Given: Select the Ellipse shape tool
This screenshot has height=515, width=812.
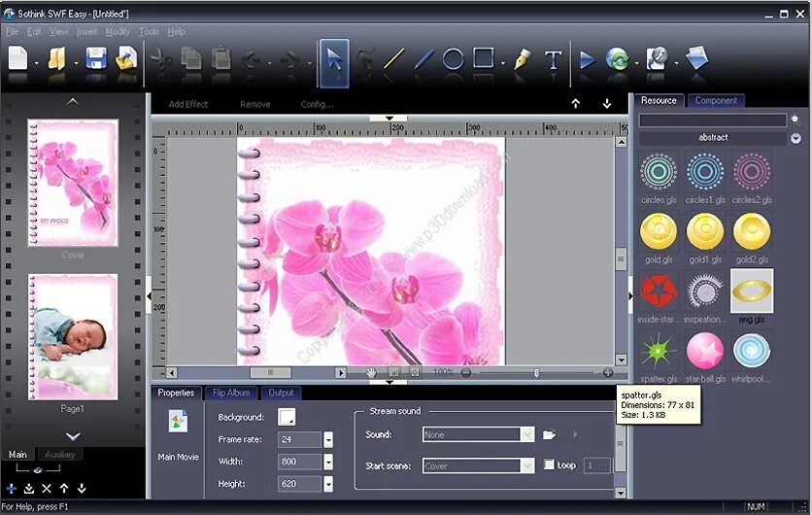Looking at the screenshot, I should 454,59.
